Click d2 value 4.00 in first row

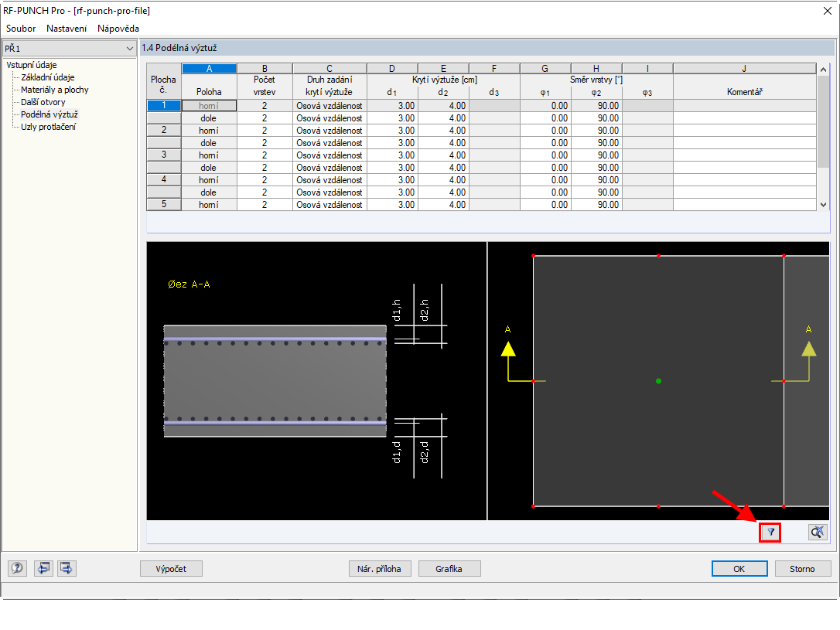pyautogui.click(x=443, y=105)
